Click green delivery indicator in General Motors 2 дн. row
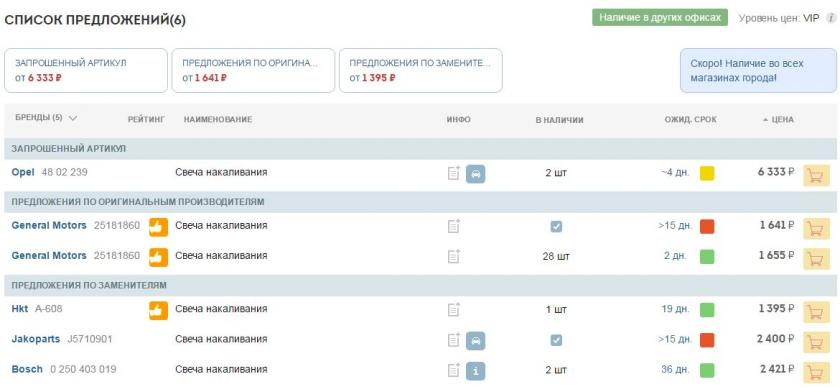 (707, 256)
